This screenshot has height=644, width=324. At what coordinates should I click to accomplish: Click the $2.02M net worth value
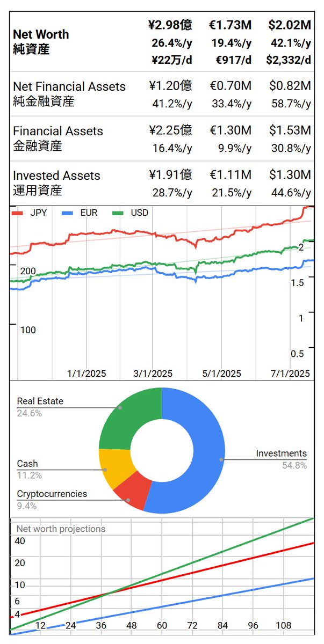click(289, 25)
